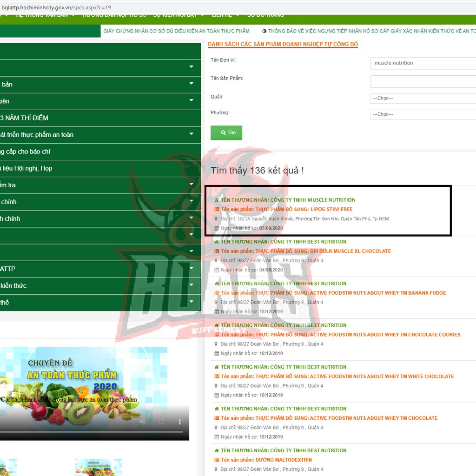Expand the 'phát triển thực phẩm an toàn' sidebar item
The width and height of the screenshot is (476, 476).
(191, 135)
